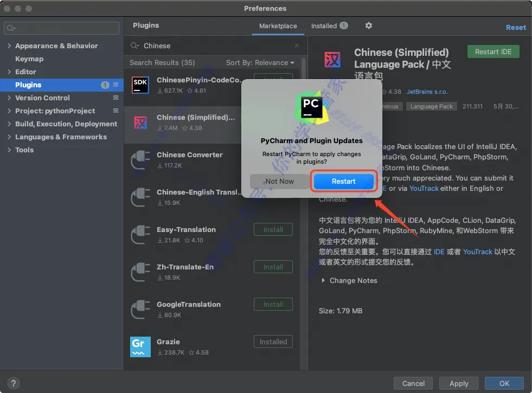Click the Plugins update count badge
532x393 pixels.
[105, 85]
